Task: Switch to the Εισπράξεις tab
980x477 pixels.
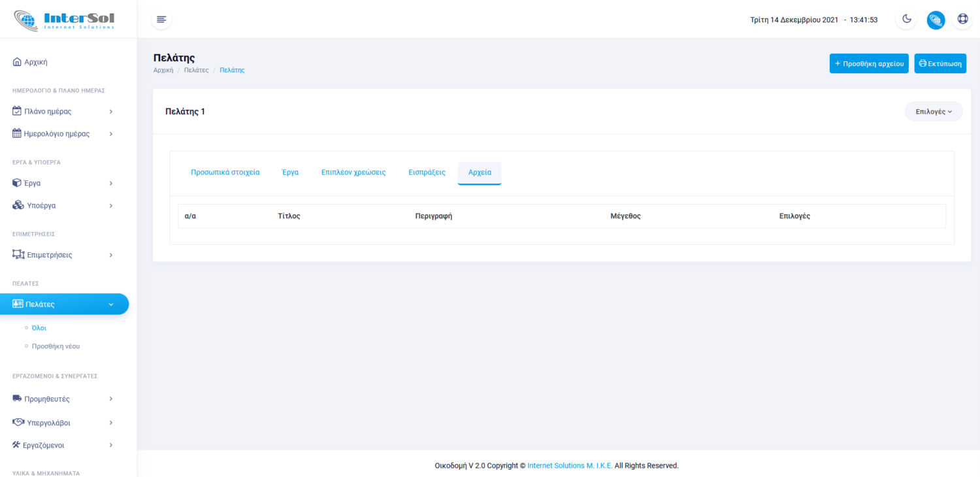Action: click(427, 173)
